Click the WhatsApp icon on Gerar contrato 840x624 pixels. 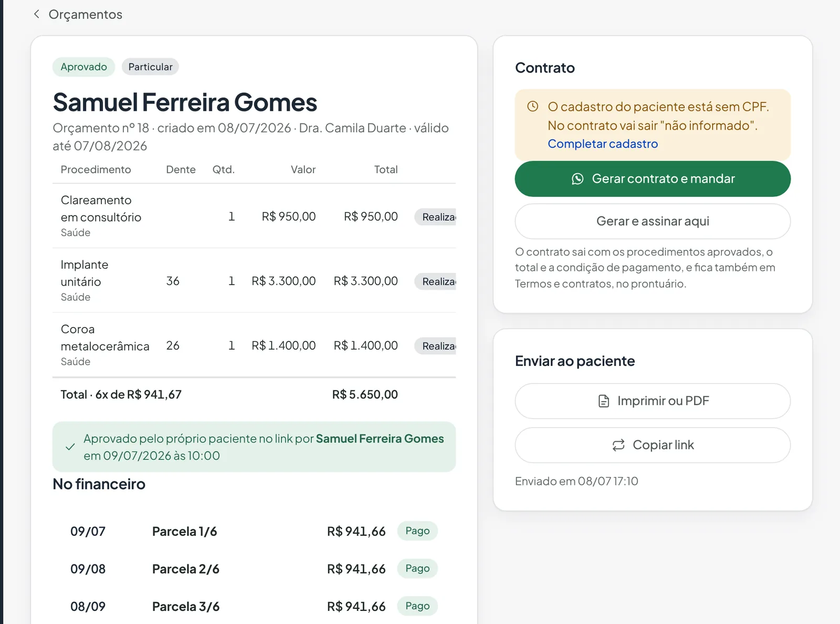(x=577, y=179)
